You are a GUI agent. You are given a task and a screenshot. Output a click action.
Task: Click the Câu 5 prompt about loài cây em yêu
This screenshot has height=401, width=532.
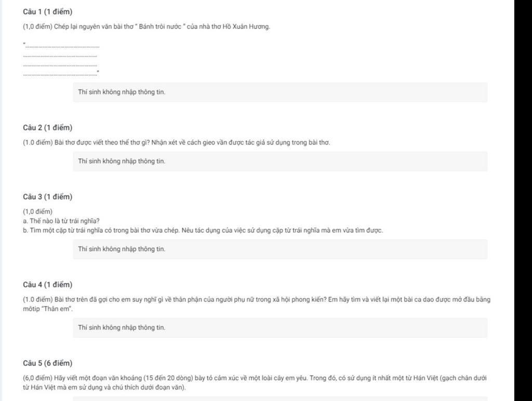click(255, 383)
